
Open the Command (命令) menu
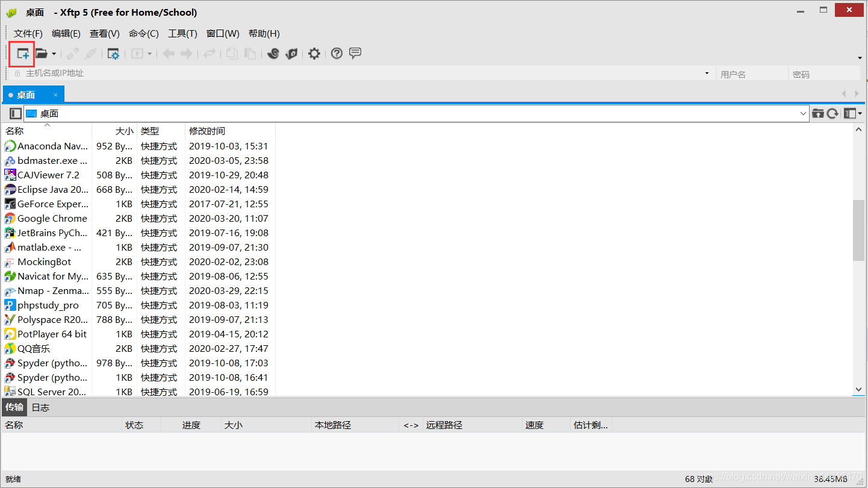(x=144, y=34)
